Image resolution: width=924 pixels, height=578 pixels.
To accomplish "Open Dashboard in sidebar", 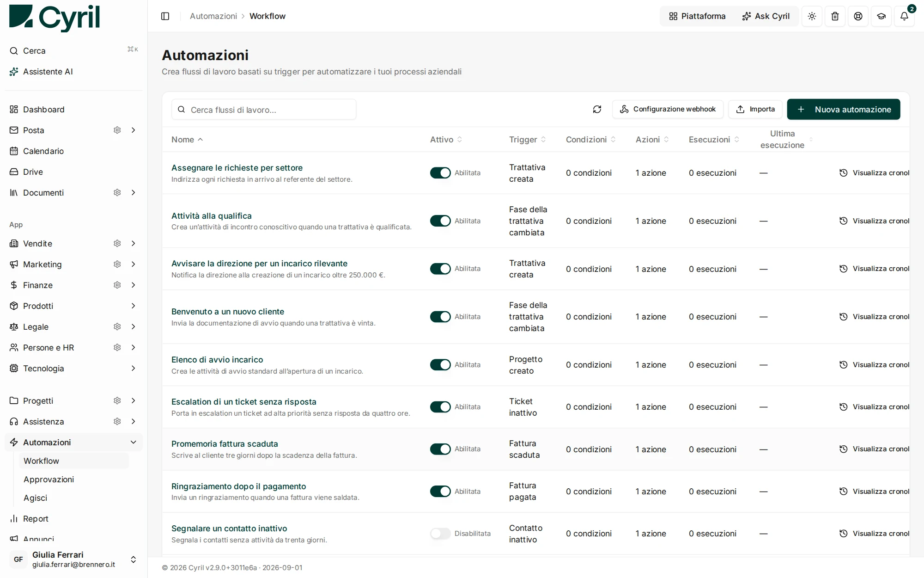I will pyautogui.click(x=74, y=109).
